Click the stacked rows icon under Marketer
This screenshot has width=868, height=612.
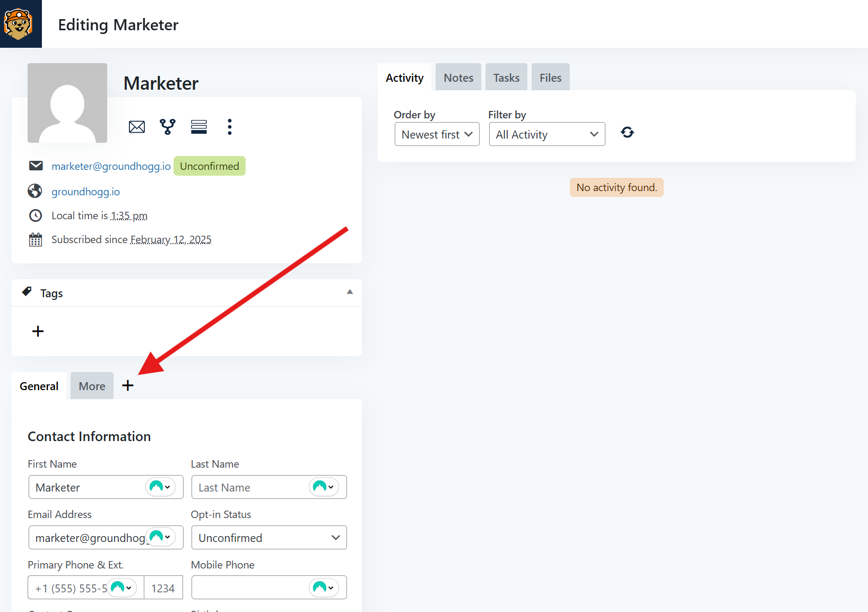[199, 126]
